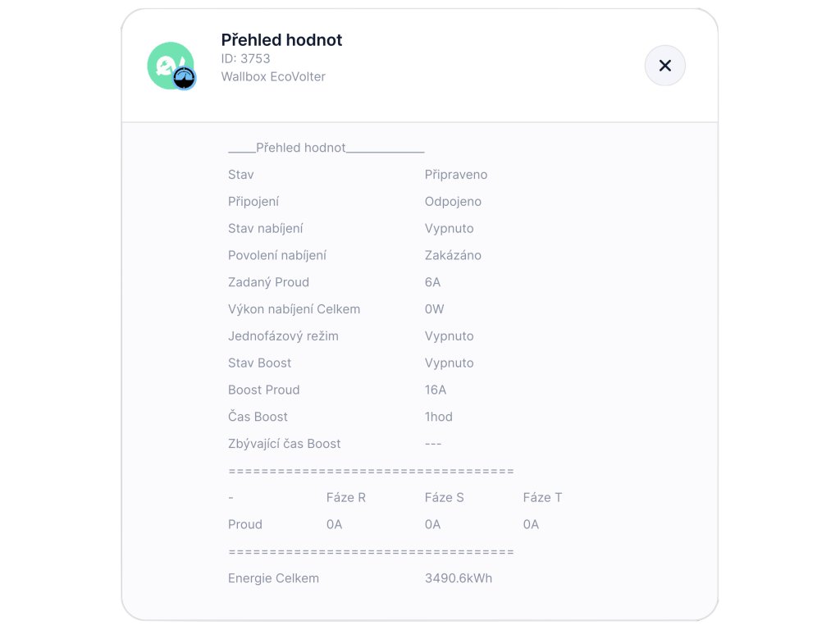Click the Fáze S column header
840x630 pixels.
[x=444, y=498]
